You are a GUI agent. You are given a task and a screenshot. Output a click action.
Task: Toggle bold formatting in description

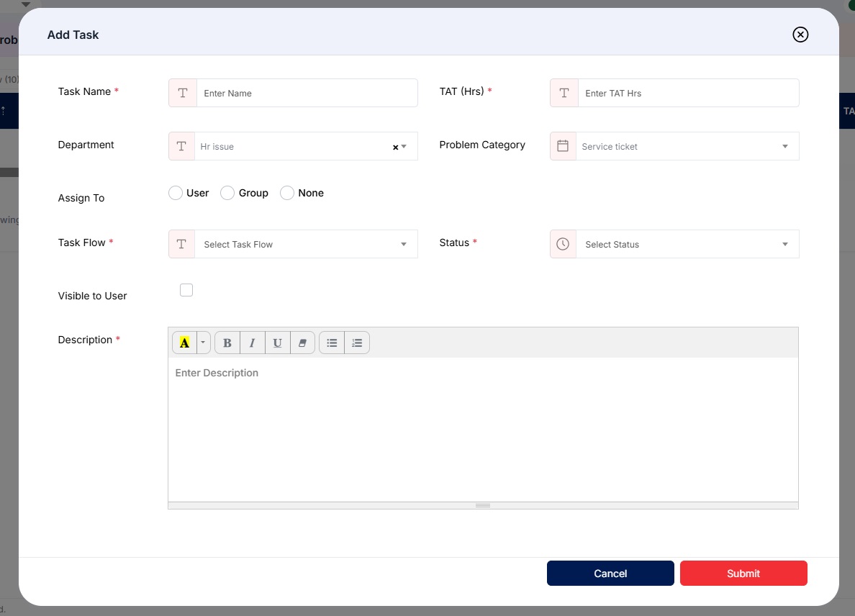[x=227, y=343]
